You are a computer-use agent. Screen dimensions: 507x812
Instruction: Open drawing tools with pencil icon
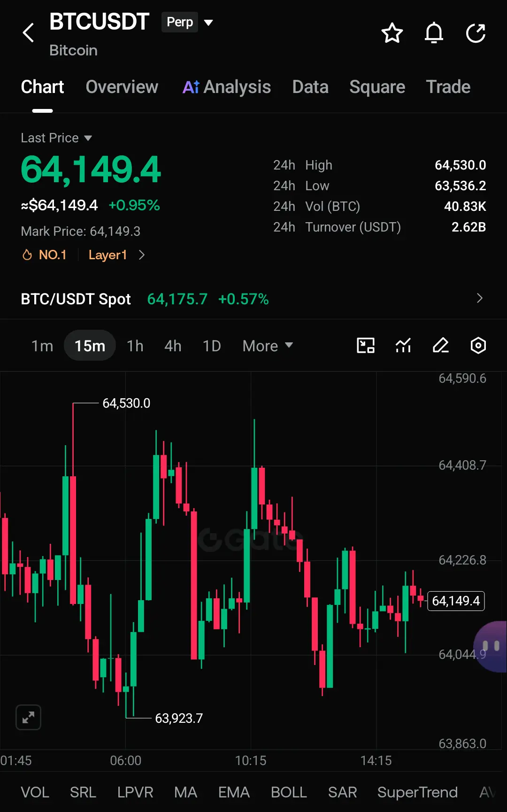[x=441, y=345]
